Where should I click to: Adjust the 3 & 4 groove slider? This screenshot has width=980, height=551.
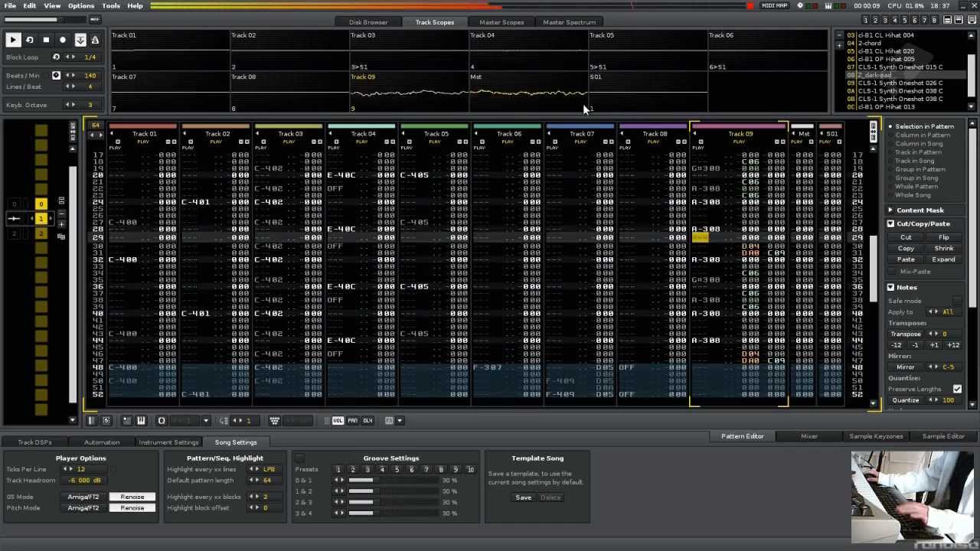click(x=393, y=513)
